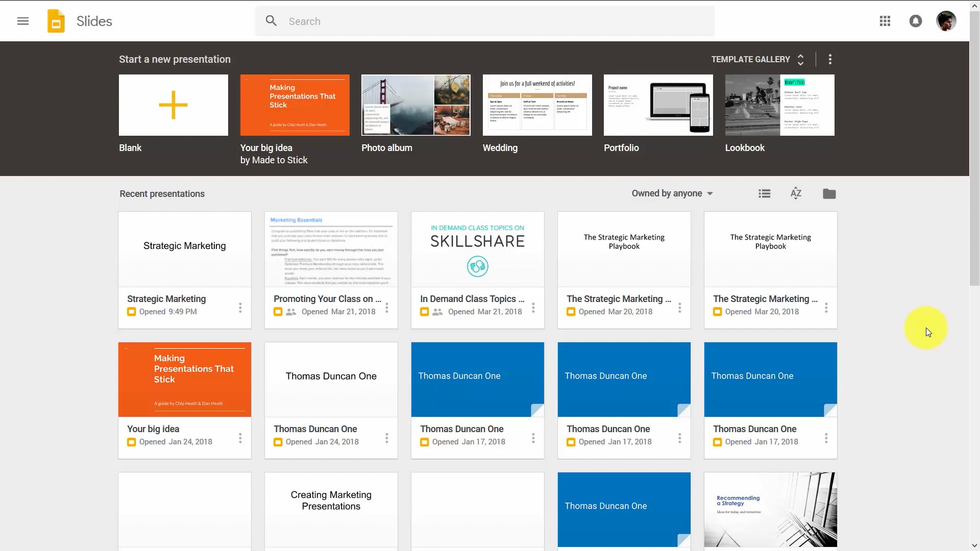Open the Owned by anyone dropdown
The image size is (980, 551).
click(x=672, y=193)
